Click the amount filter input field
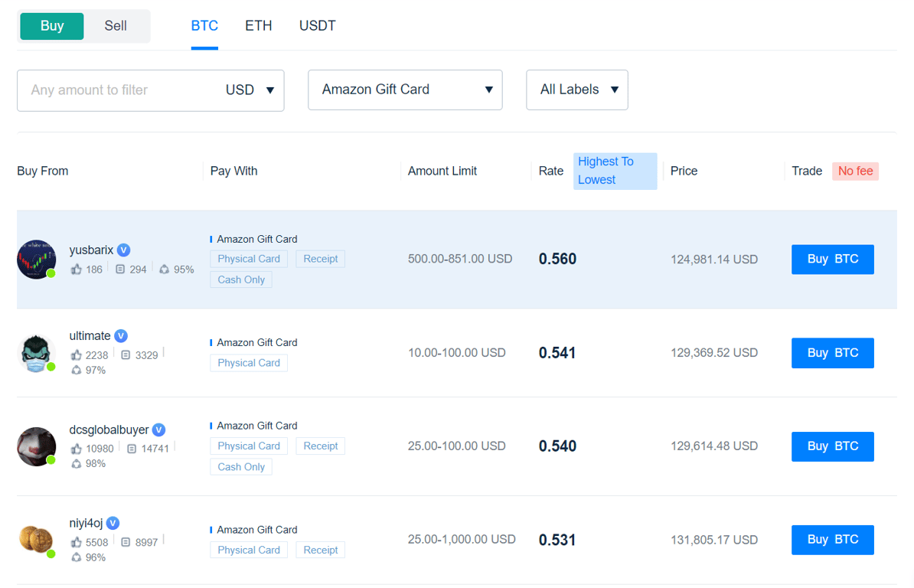 [115, 90]
